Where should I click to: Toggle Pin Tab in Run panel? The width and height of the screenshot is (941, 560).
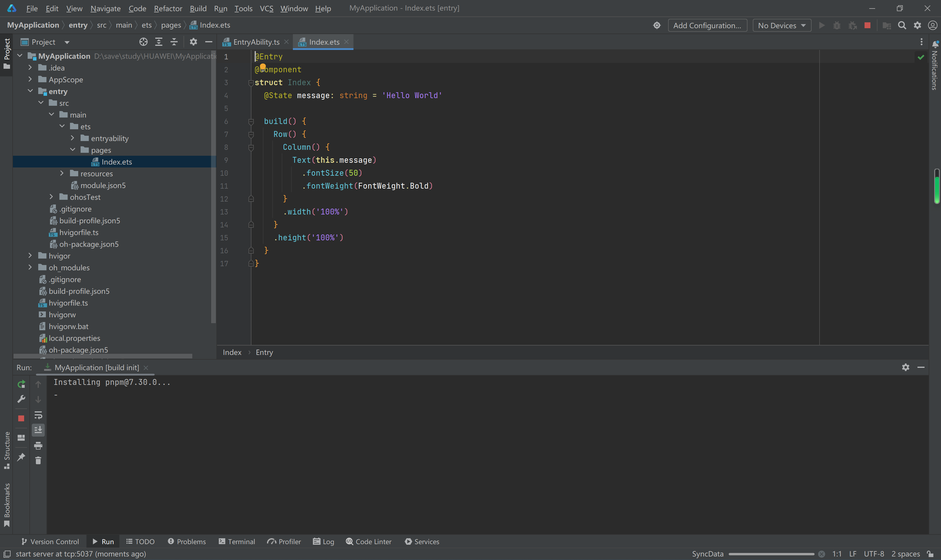pyautogui.click(x=21, y=457)
